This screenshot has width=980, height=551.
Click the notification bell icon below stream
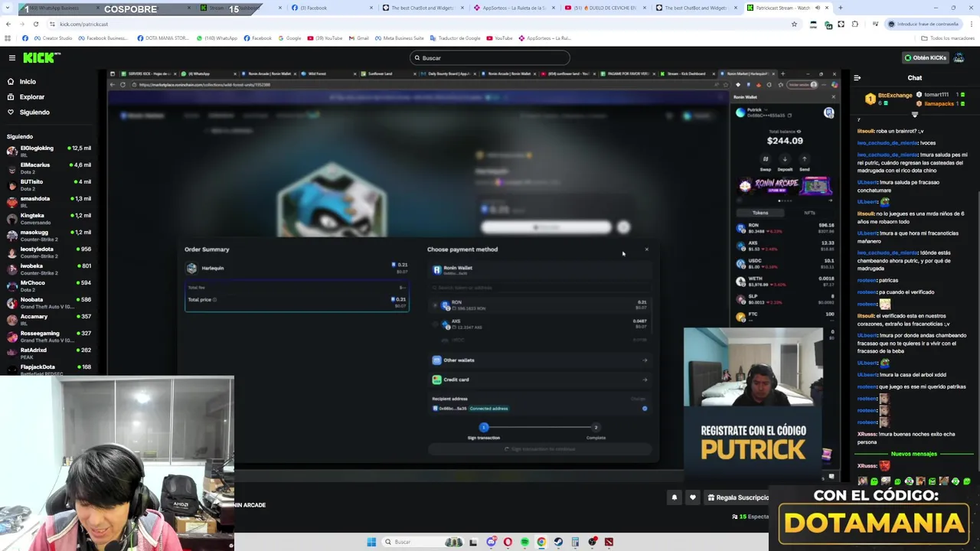click(675, 497)
